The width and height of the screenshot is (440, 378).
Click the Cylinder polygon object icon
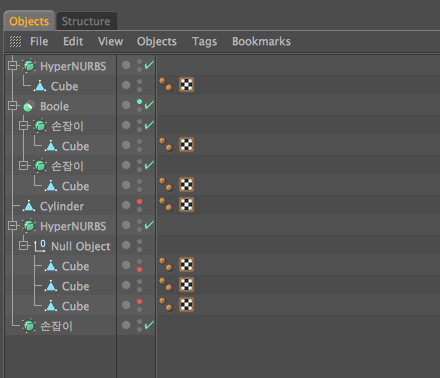coord(29,206)
